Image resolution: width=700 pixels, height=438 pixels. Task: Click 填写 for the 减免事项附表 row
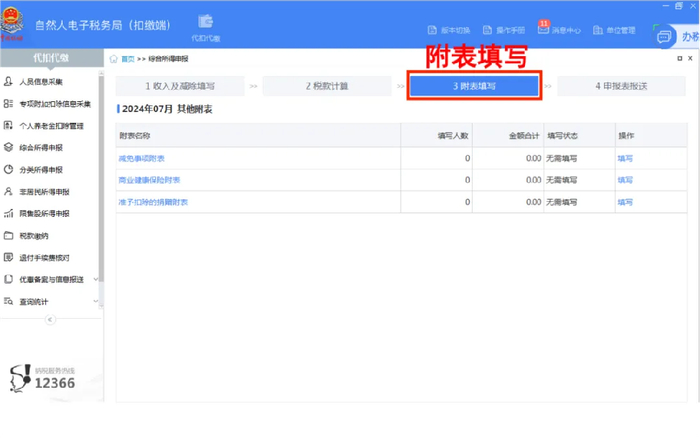pyautogui.click(x=625, y=158)
